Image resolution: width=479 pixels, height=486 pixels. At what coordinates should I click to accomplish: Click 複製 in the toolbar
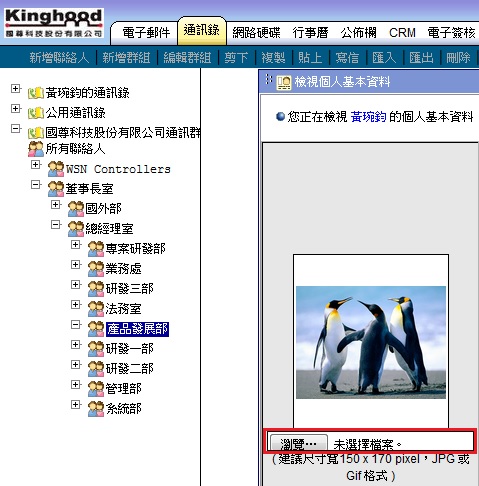(273, 58)
